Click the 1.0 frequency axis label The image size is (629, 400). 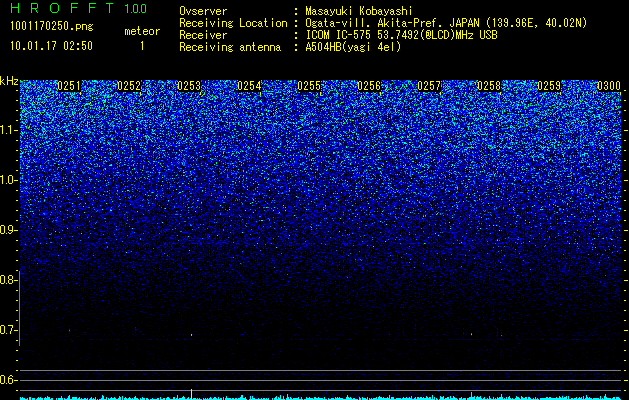pos(8,180)
